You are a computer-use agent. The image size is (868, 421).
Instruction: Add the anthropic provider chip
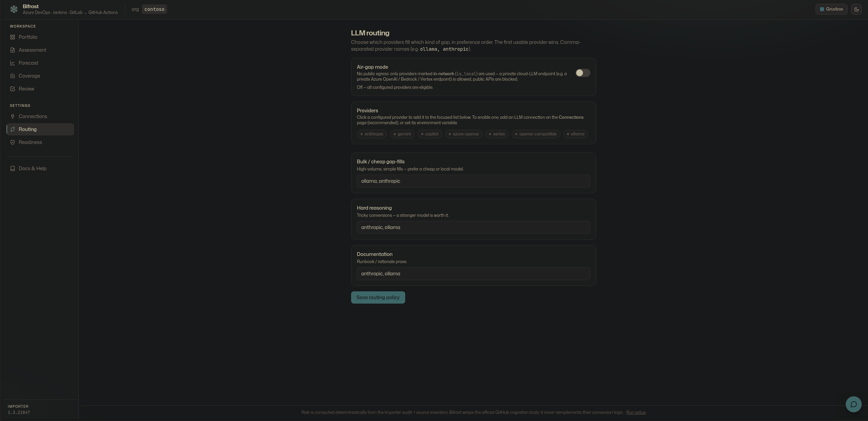coord(372,134)
